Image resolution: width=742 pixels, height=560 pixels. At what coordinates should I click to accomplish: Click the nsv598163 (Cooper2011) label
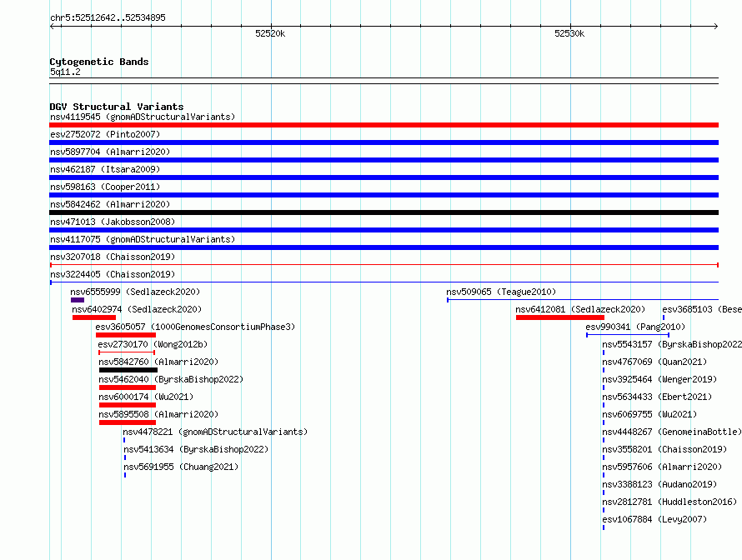tap(105, 187)
